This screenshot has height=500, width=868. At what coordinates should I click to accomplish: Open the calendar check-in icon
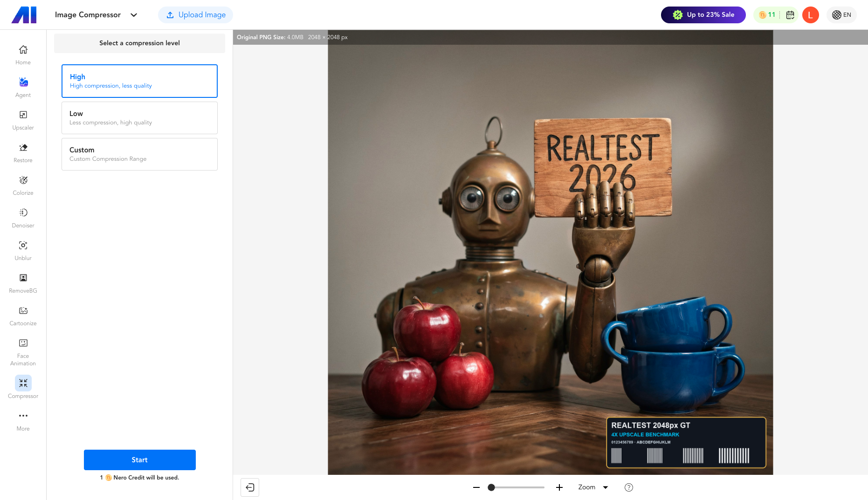790,15
